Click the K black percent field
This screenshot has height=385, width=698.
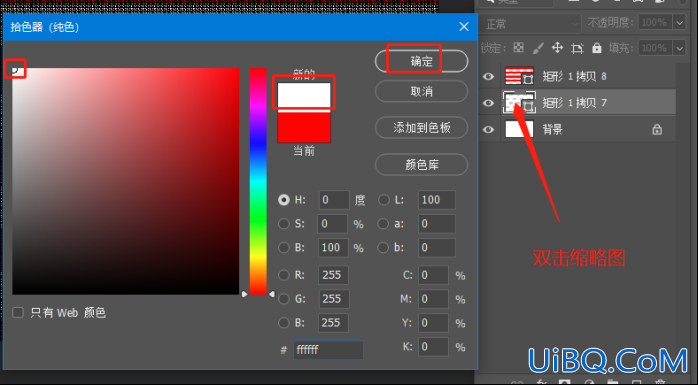coord(433,347)
